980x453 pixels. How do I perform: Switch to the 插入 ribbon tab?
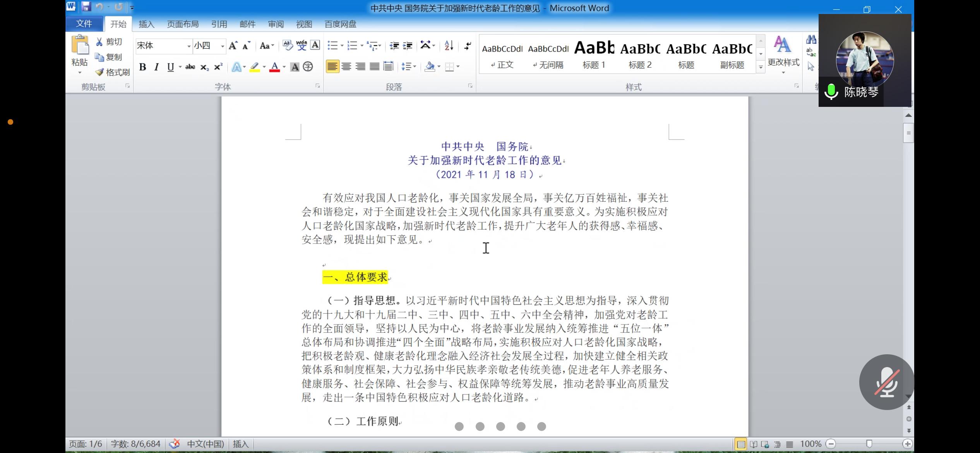tap(146, 24)
